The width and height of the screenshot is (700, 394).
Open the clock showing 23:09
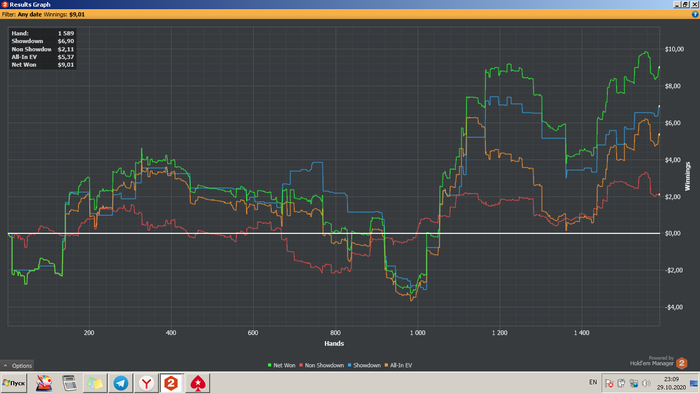(x=671, y=383)
